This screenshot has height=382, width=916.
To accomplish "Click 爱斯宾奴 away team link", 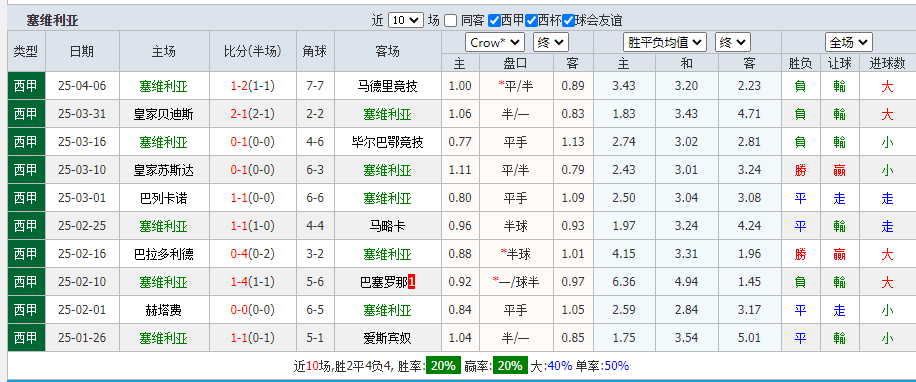I will tap(387, 338).
